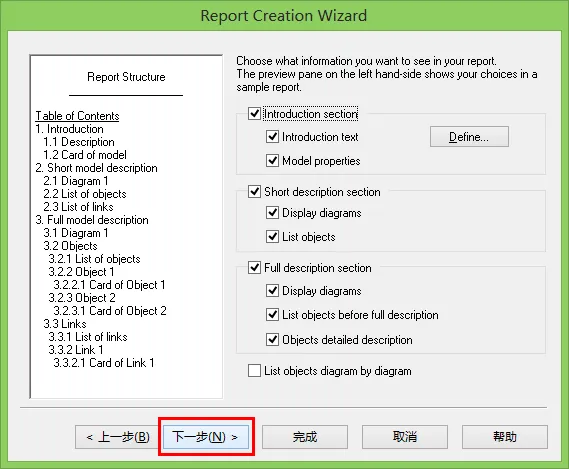Image resolution: width=569 pixels, height=469 pixels.
Task: Open help with the 帮助 button
Action: 505,437
